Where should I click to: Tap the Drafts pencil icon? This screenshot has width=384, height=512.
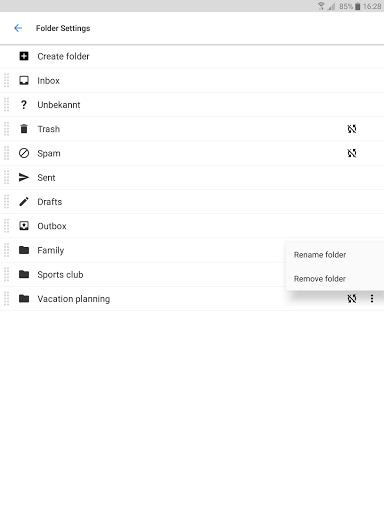point(24,202)
